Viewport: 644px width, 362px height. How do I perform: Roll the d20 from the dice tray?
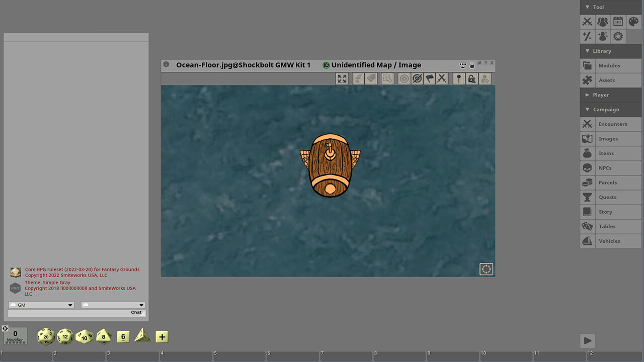pos(45,336)
